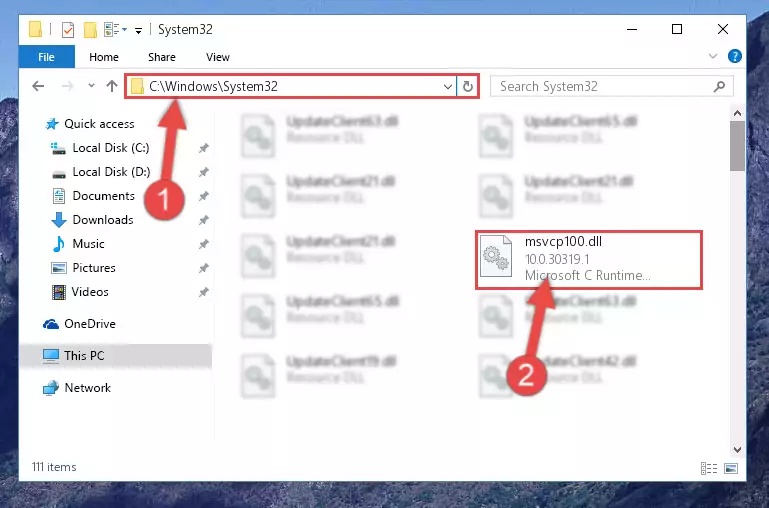This screenshot has height=508, width=769.
Task: Minimize the System32 window
Action: point(632,29)
